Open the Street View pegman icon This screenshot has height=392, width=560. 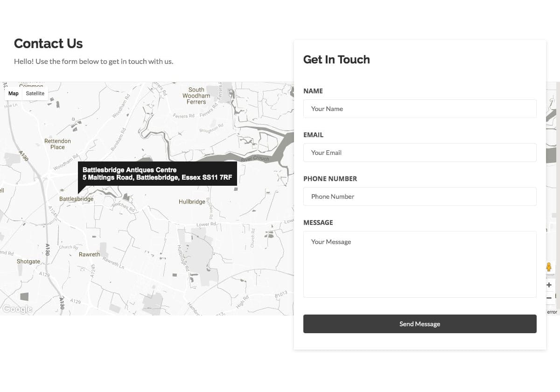pos(549,267)
